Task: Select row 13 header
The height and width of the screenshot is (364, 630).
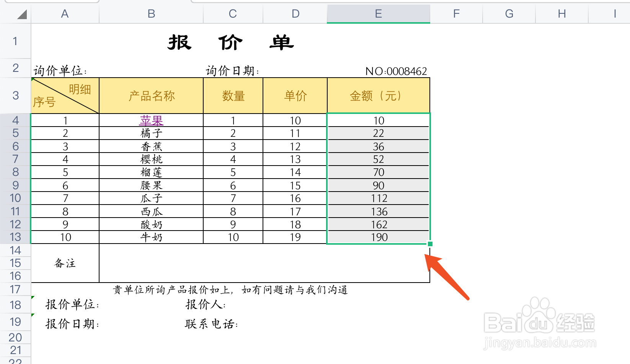Action: coord(15,237)
